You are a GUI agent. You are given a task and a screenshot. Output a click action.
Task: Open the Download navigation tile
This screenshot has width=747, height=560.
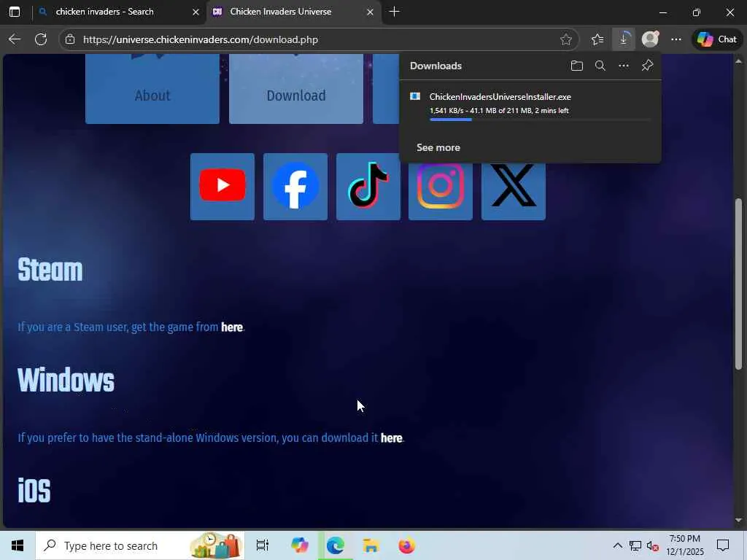pyautogui.click(x=296, y=89)
